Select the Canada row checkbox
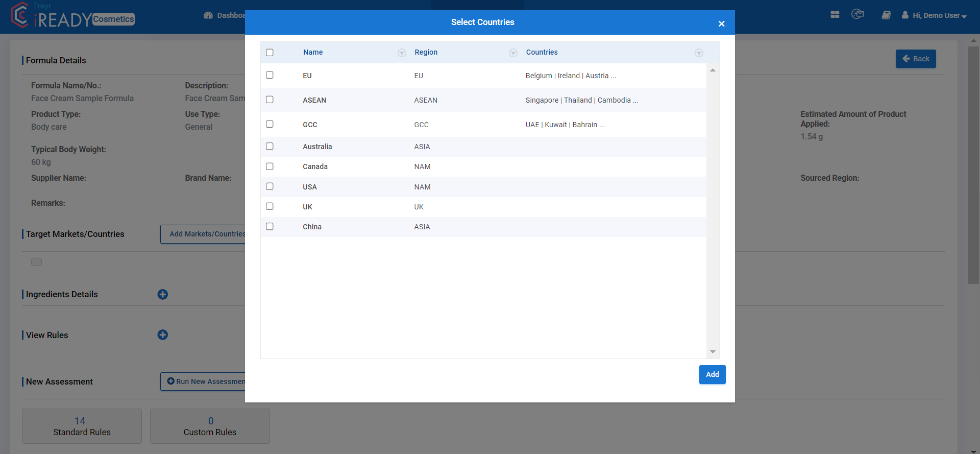 click(269, 166)
